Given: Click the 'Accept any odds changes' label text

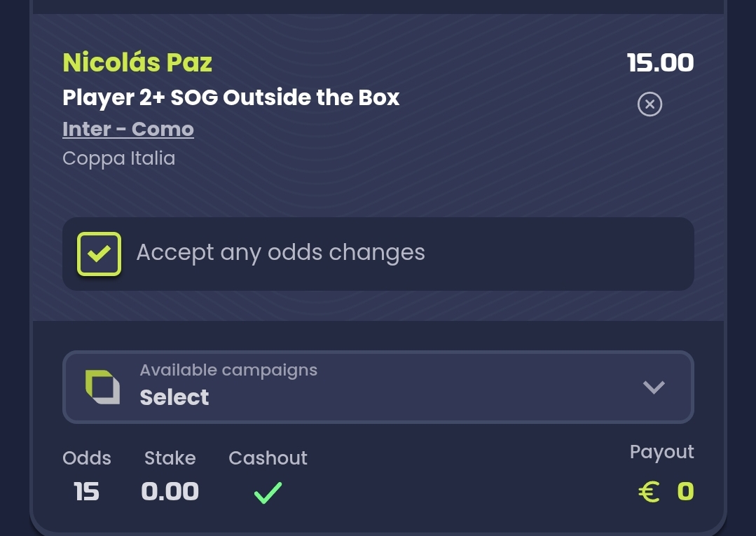Looking at the screenshot, I should [x=280, y=252].
